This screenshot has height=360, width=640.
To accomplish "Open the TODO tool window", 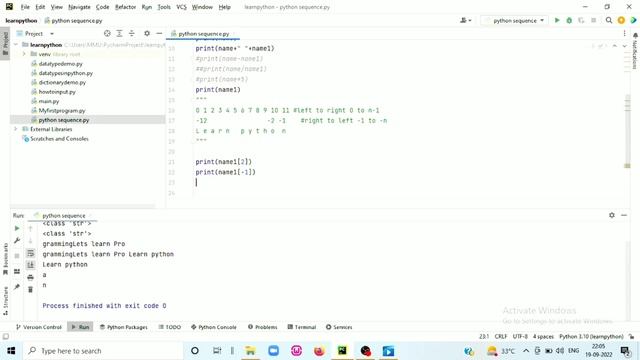I will pyautogui.click(x=169, y=327).
